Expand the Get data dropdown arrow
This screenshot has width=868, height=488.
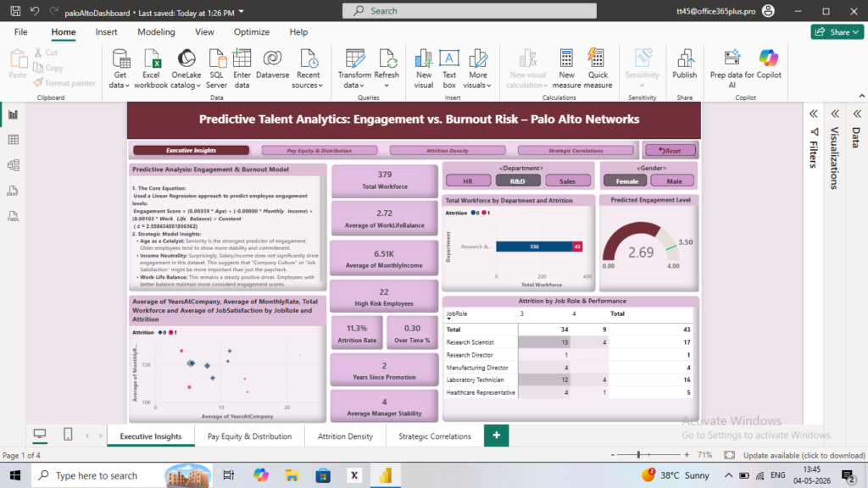[x=127, y=86]
